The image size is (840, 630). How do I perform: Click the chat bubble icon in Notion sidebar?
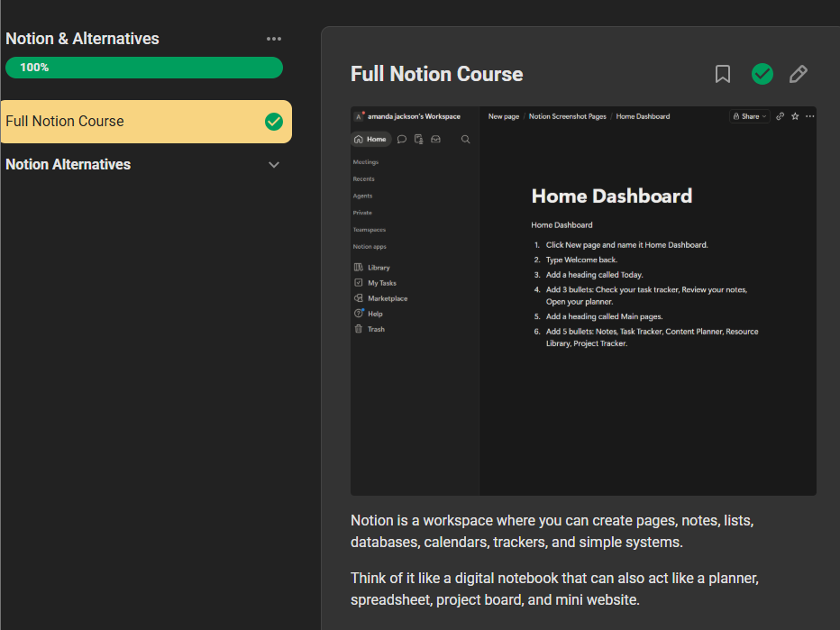pos(402,140)
